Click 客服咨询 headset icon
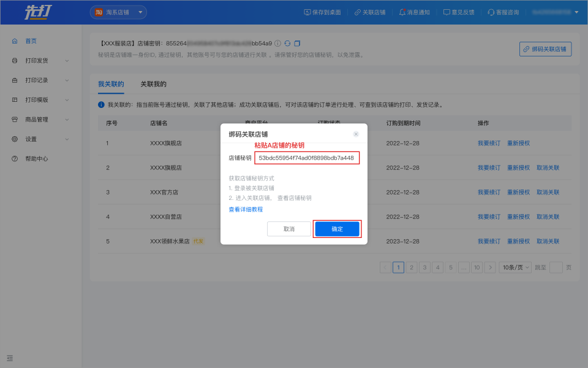 click(x=491, y=12)
